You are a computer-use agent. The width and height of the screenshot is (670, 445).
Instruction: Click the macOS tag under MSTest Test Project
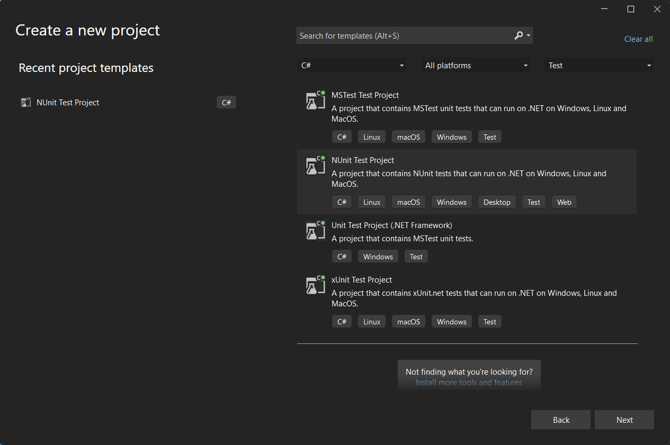pos(408,137)
